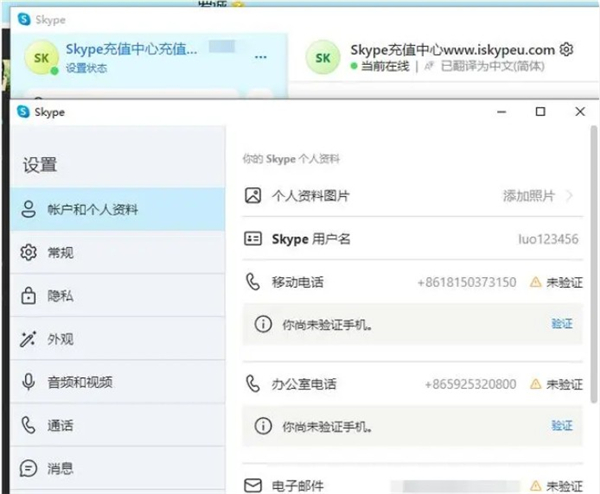The height and width of the screenshot is (494, 600).
Task: Click the 已翻译为中文(简体) translation label
Action: (x=492, y=66)
